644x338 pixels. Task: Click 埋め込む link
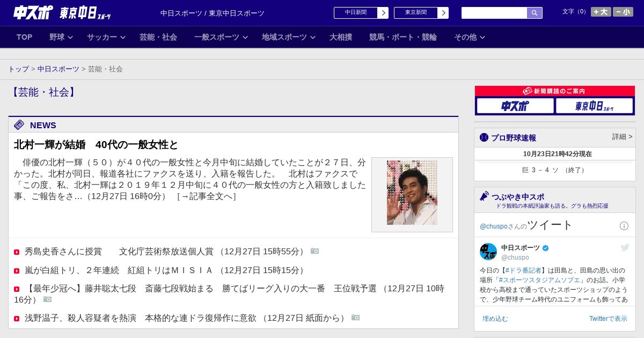(x=495, y=319)
